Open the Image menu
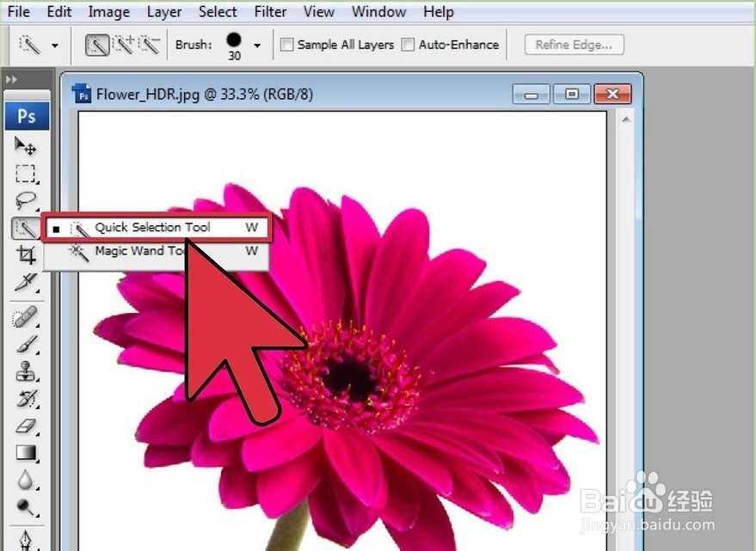The image size is (756, 551). pyautogui.click(x=109, y=11)
